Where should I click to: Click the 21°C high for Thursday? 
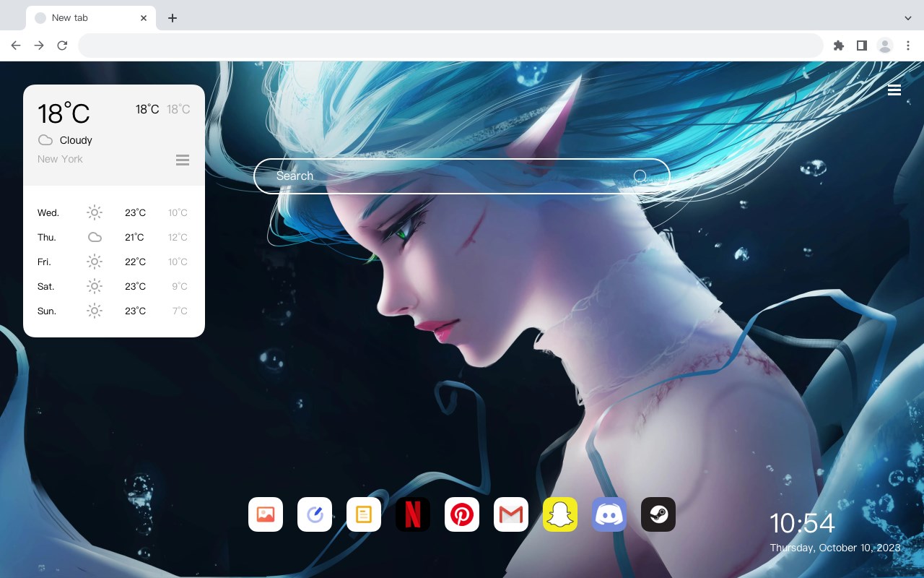point(134,237)
